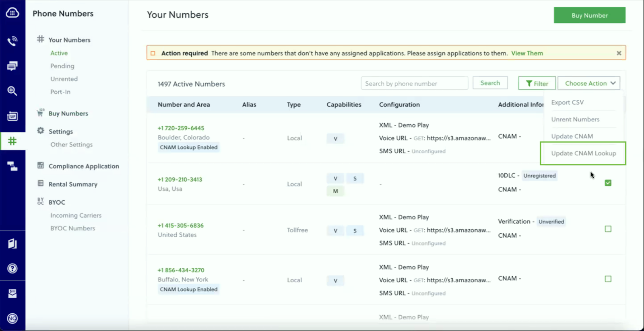Choose Update CNAM Lookup from menu
The width and height of the screenshot is (644, 331).
(583, 153)
